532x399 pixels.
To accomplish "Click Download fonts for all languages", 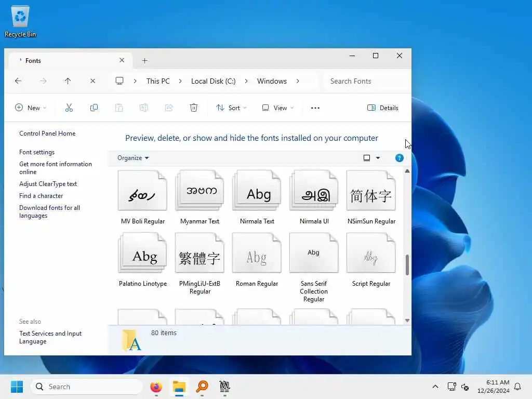I will click(x=49, y=212).
